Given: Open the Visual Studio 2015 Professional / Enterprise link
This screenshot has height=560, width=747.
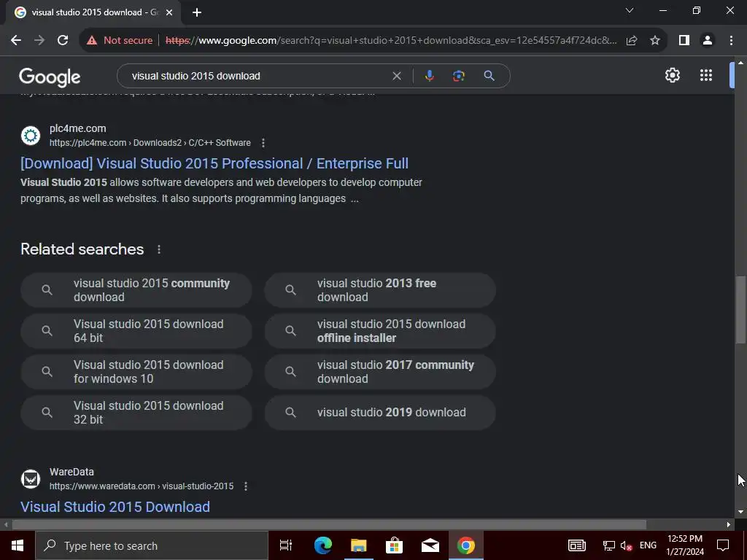Looking at the screenshot, I should [214, 163].
